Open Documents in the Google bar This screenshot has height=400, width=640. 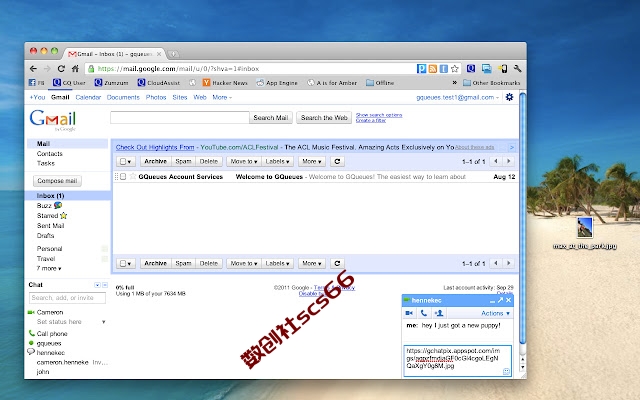point(123,98)
